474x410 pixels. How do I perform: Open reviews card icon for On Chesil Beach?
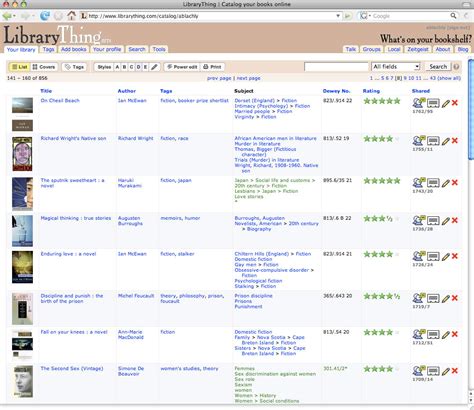(433, 103)
